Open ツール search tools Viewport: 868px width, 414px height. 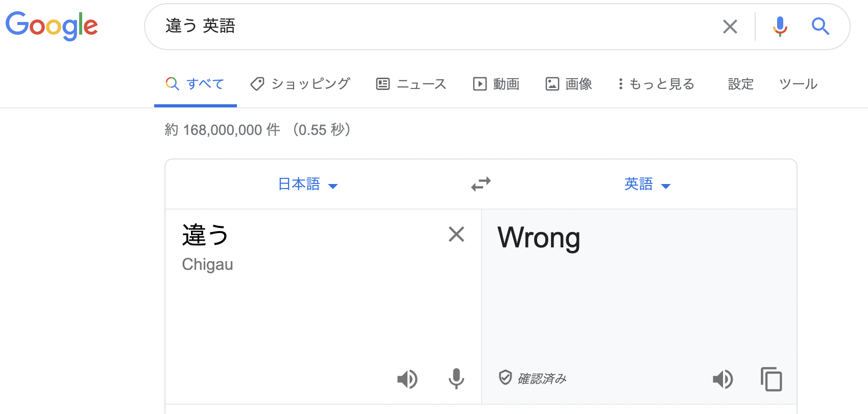[x=799, y=84]
